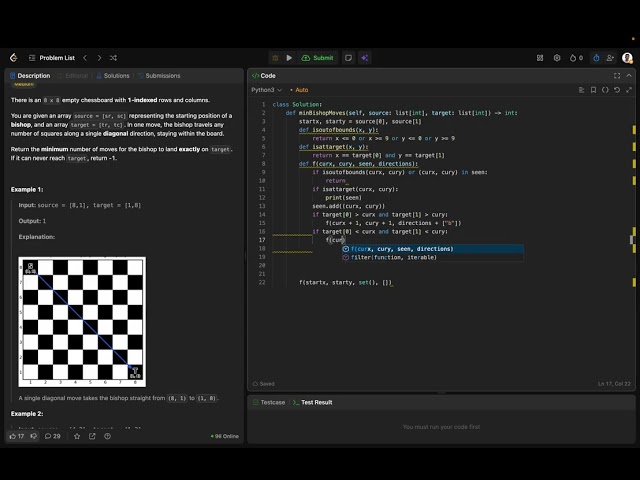
Task: Maximize the code panel fullscreen icon
Action: (x=617, y=76)
